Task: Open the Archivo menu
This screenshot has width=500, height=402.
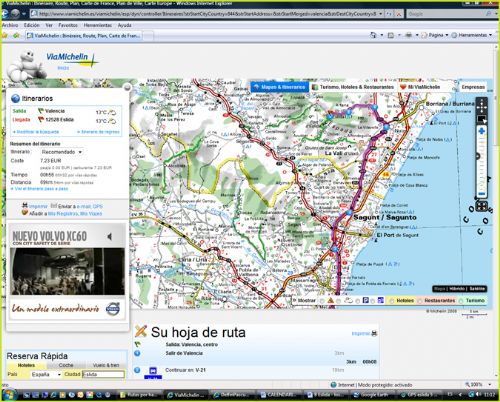Action: point(10,25)
